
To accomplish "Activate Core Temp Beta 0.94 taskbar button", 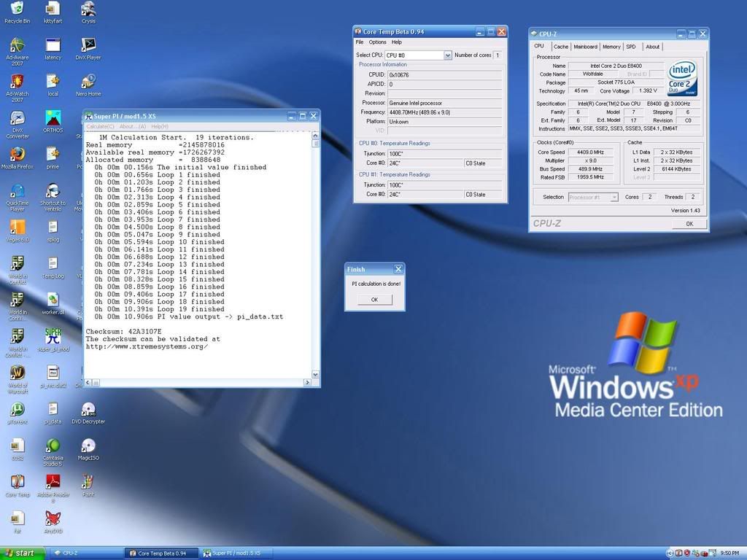I will click(161, 553).
